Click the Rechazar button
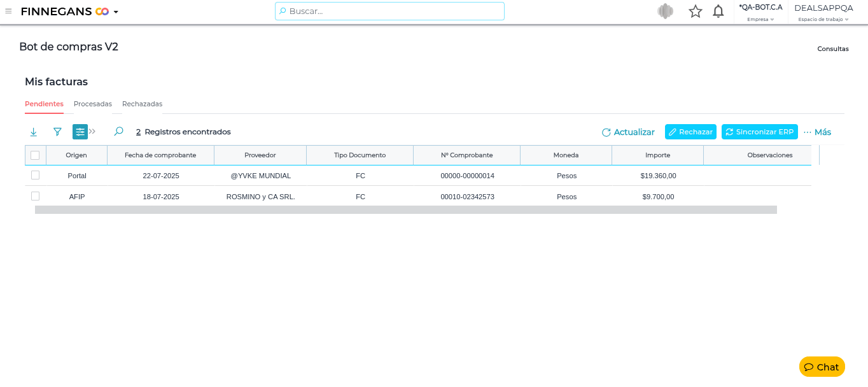868x387 pixels. click(x=690, y=132)
